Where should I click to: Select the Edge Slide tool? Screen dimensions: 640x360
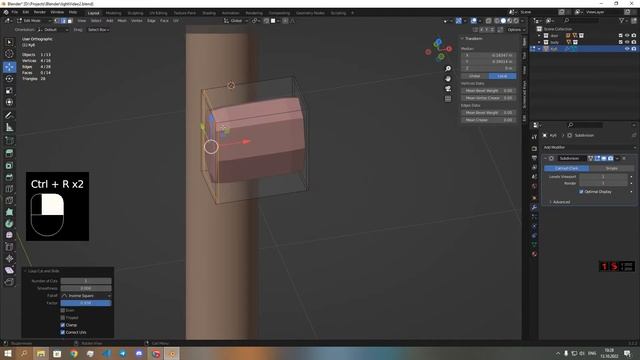[9, 247]
